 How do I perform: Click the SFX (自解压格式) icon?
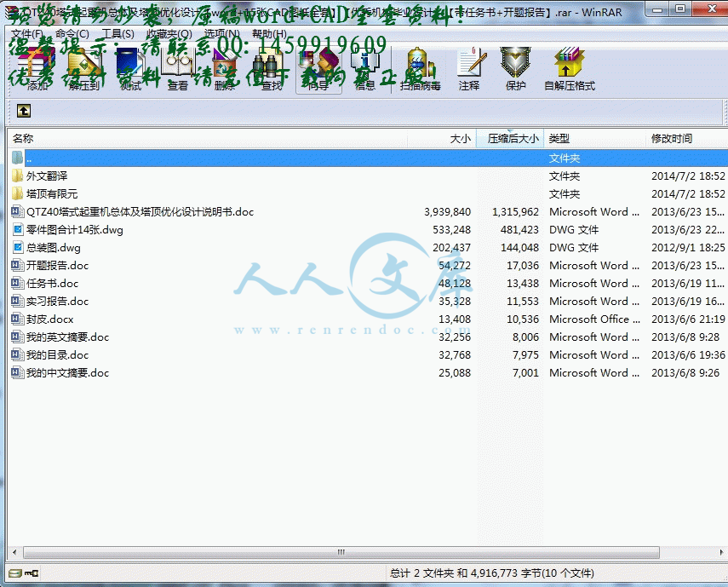point(570,63)
